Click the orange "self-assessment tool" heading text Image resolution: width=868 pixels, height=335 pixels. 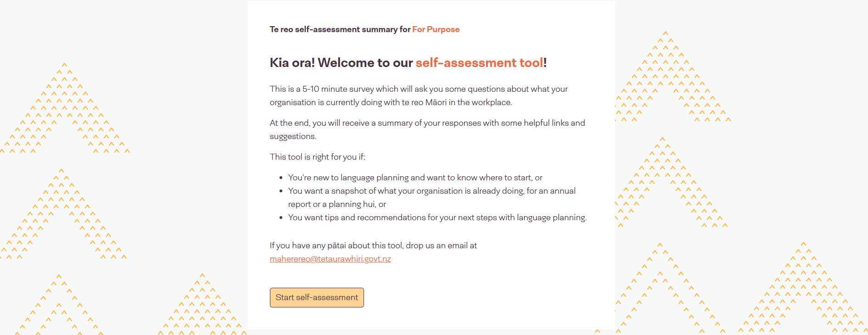[x=479, y=62]
